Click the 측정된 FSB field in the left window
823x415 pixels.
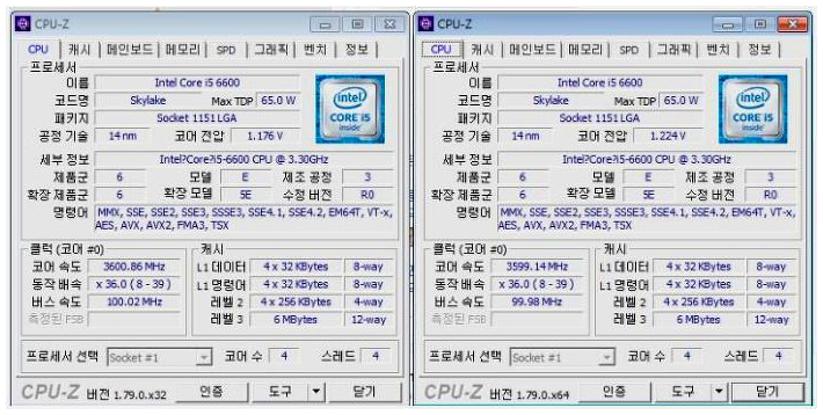[x=134, y=319]
